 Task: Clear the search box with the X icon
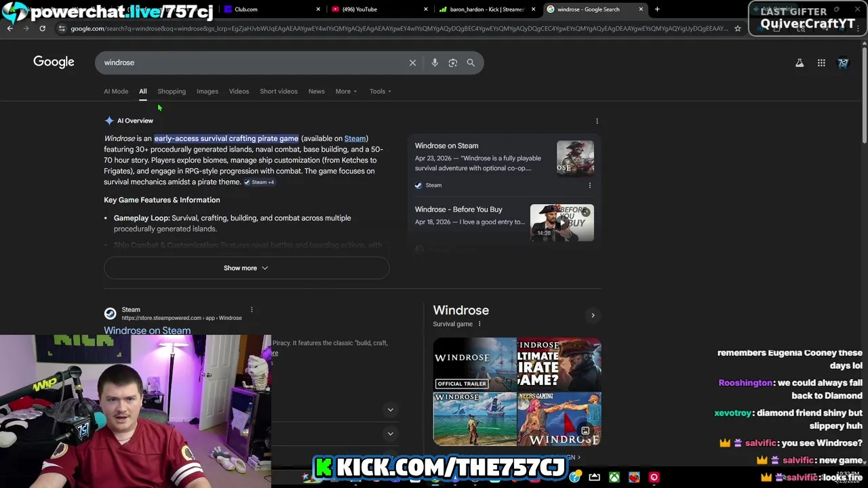412,62
